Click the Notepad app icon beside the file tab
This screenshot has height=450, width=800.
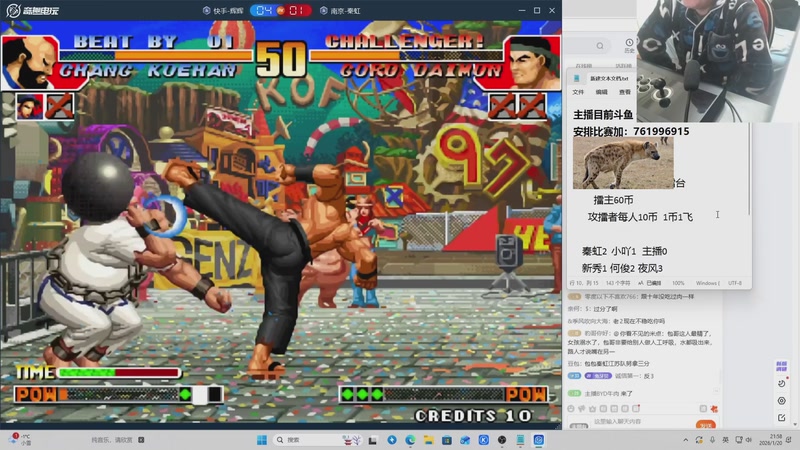click(x=577, y=79)
